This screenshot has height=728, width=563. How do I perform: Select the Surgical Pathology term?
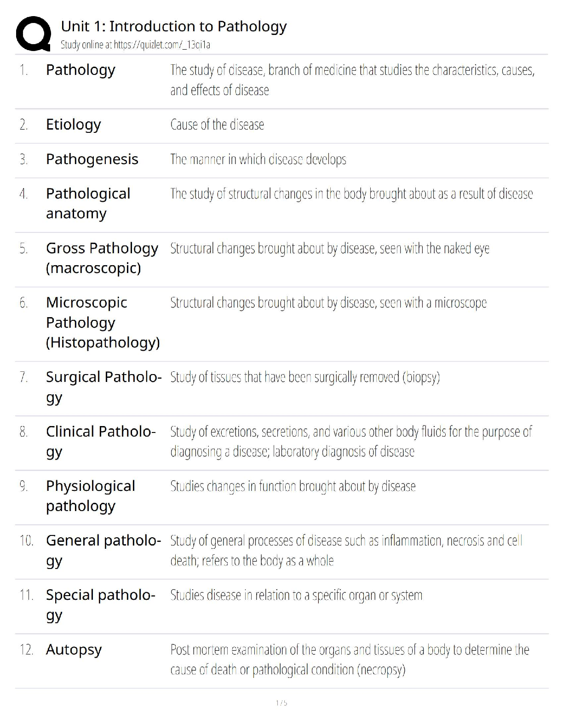pos(103,387)
